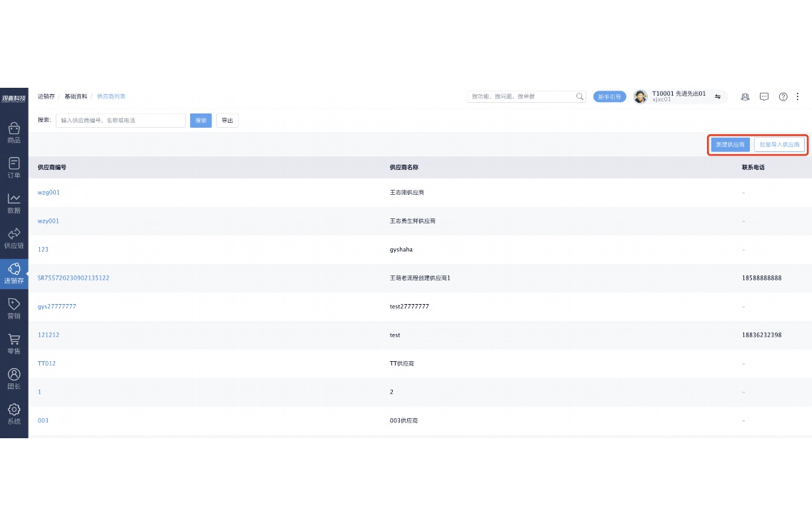Click 基础资料 in the breadcrumb

pyautogui.click(x=76, y=96)
